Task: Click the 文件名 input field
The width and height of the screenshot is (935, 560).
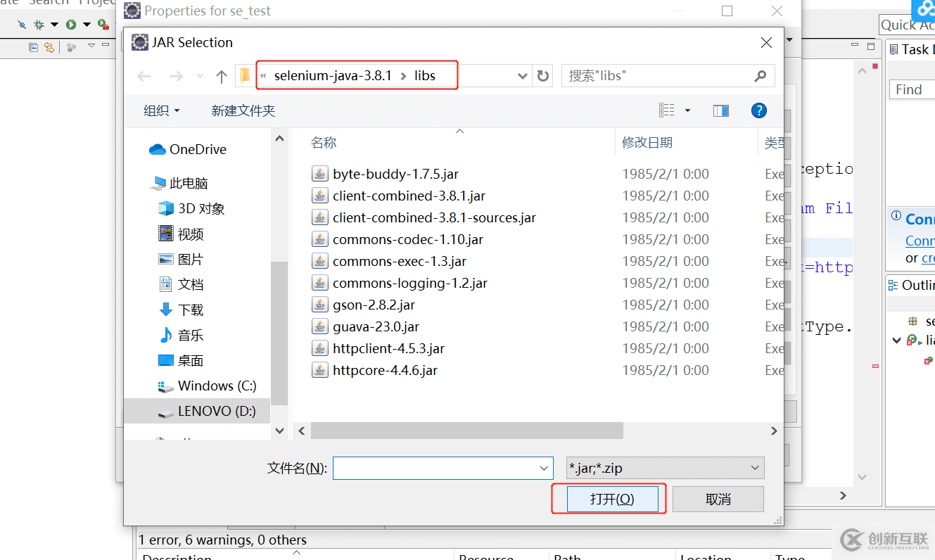Action: pos(443,468)
